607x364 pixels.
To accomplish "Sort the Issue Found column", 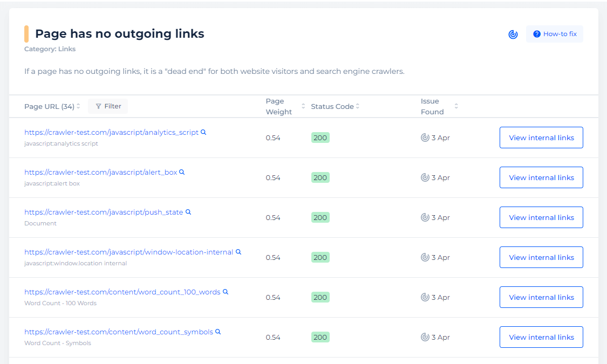I will pos(456,106).
